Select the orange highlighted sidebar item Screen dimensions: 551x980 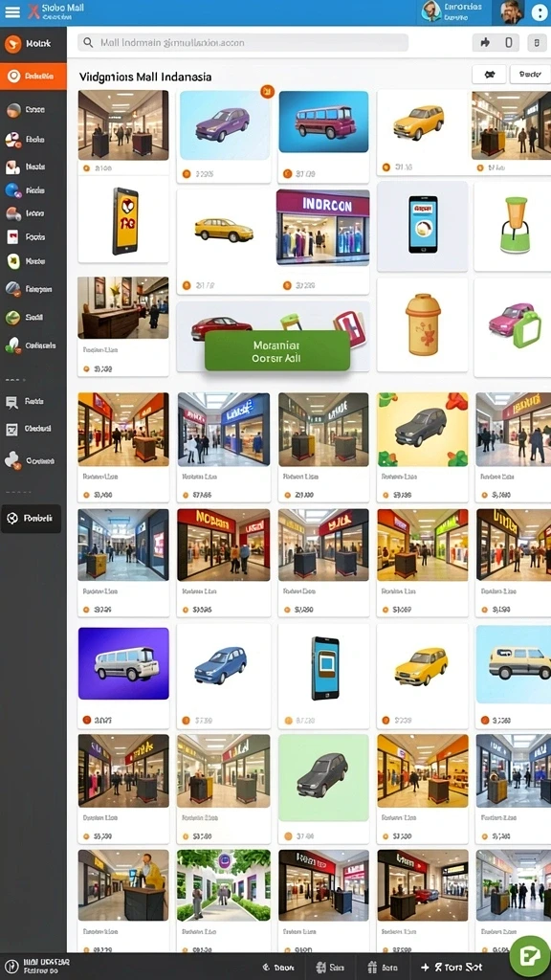click(33, 77)
